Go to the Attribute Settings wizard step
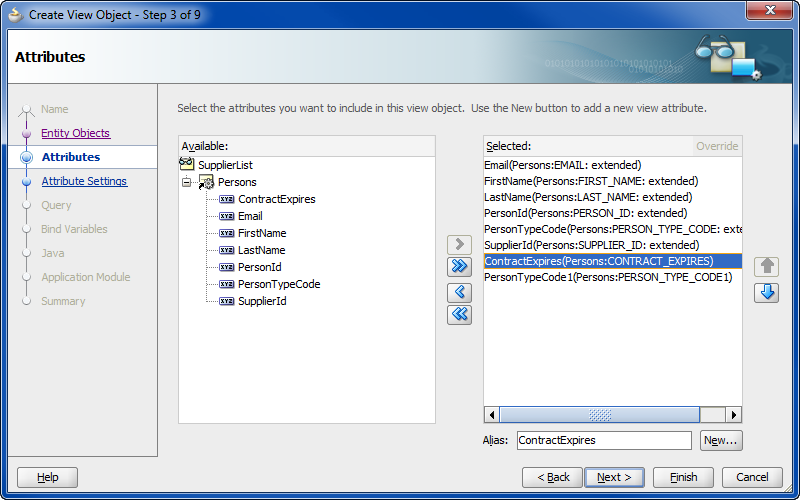 [84, 181]
